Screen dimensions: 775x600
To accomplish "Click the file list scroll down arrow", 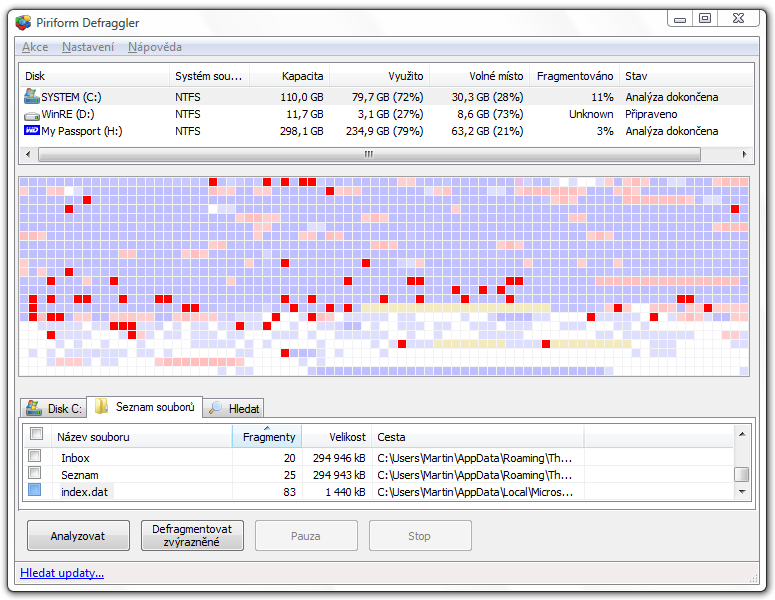I will pos(742,491).
